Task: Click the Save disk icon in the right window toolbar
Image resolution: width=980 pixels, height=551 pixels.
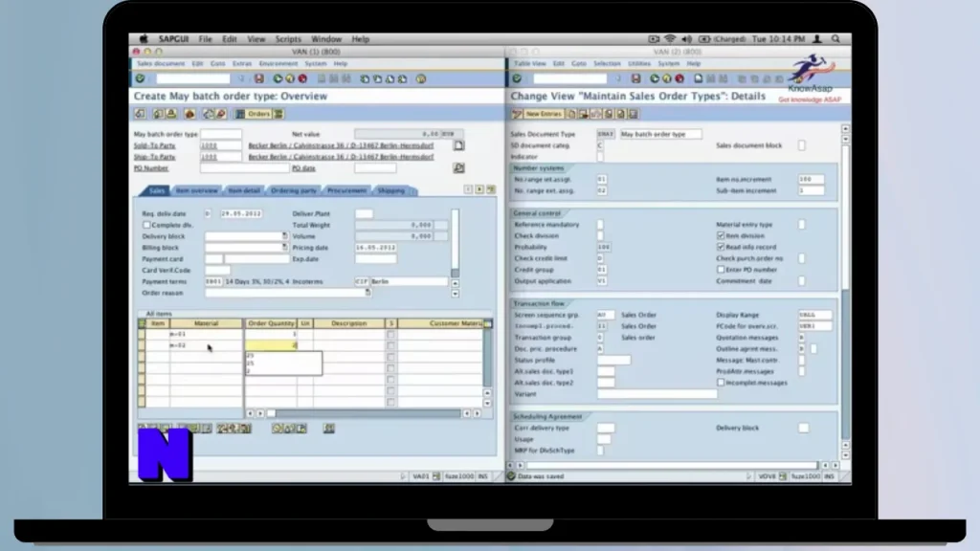Action: tap(635, 78)
